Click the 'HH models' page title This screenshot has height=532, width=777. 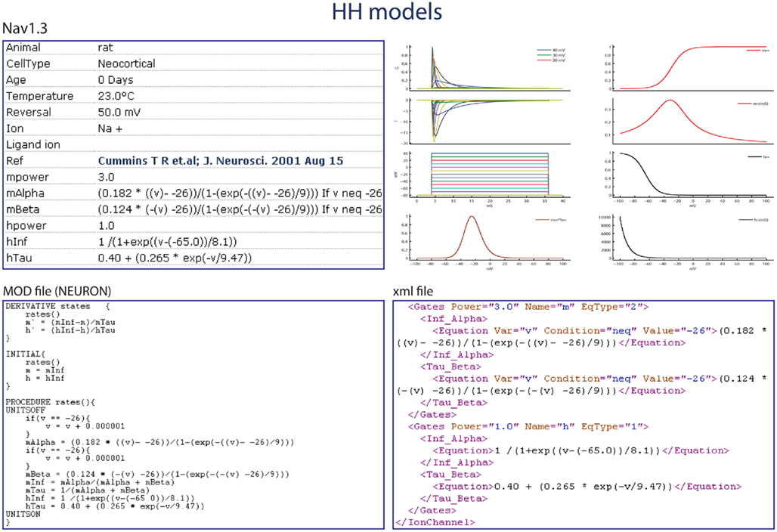[x=387, y=12]
